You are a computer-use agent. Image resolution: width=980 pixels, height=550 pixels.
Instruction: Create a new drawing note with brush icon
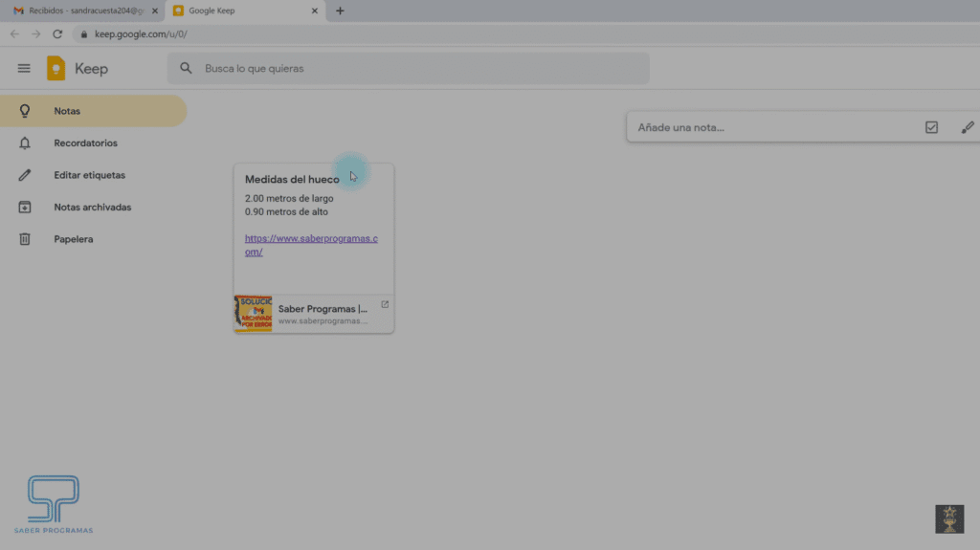click(967, 127)
